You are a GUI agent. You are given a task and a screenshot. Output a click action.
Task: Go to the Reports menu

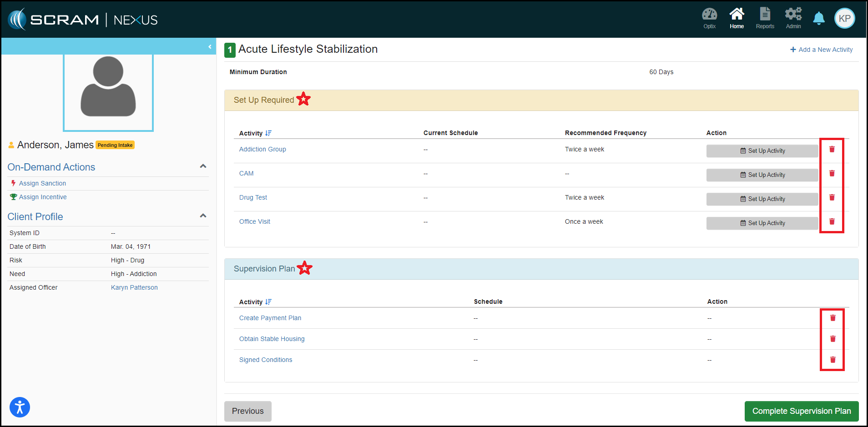pos(765,18)
